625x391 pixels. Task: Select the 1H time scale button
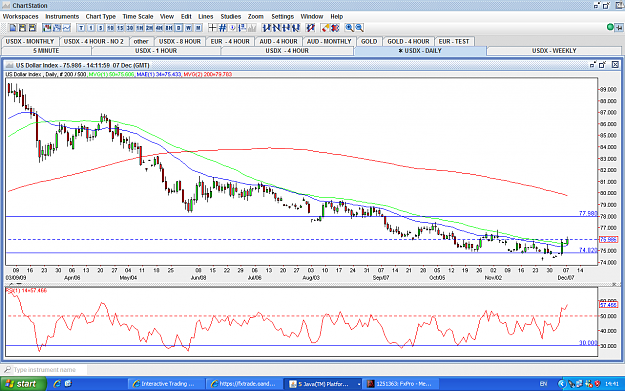pyautogui.click(x=140, y=28)
